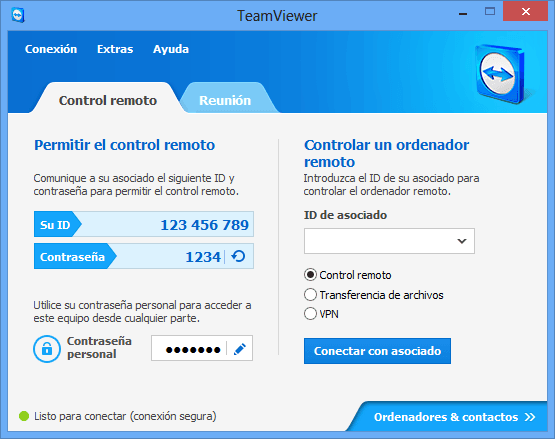Click the TeamViewer title bar app icon
This screenshot has height=439, width=555.
[x=18, y=15]
